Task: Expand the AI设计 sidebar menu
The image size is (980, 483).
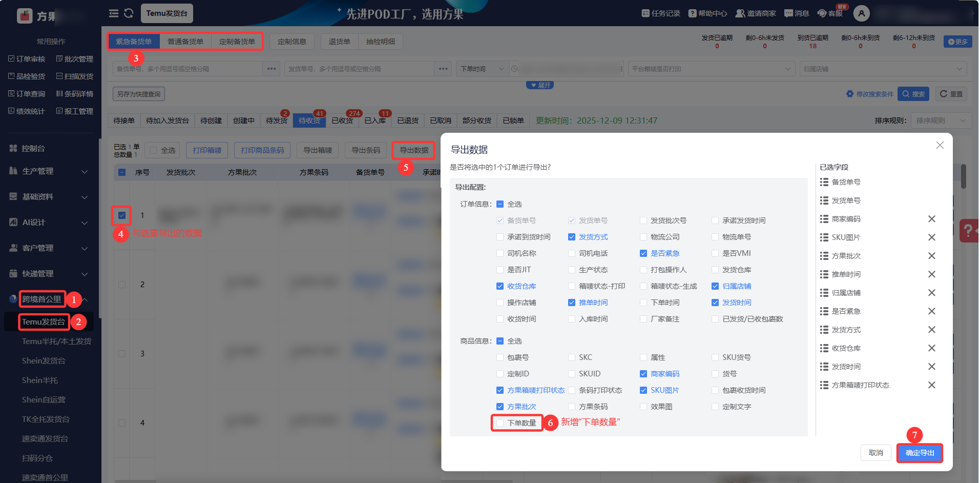Action: (49, 222)
